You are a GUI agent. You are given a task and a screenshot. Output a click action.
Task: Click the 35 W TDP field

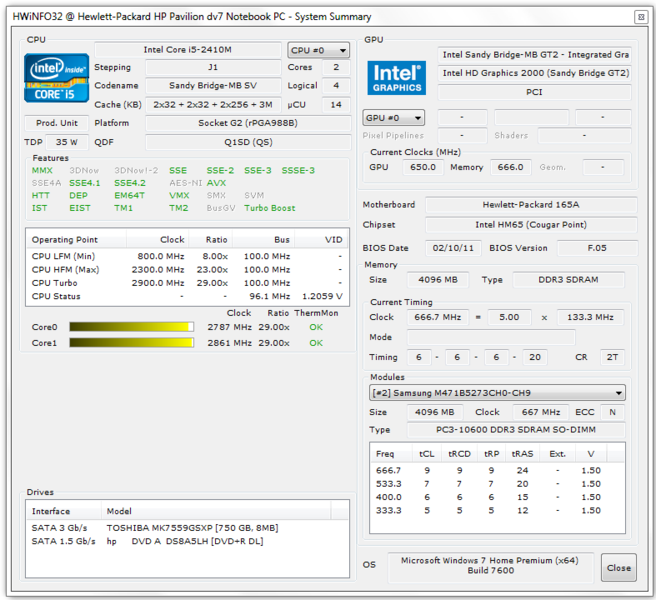[67, 142]
